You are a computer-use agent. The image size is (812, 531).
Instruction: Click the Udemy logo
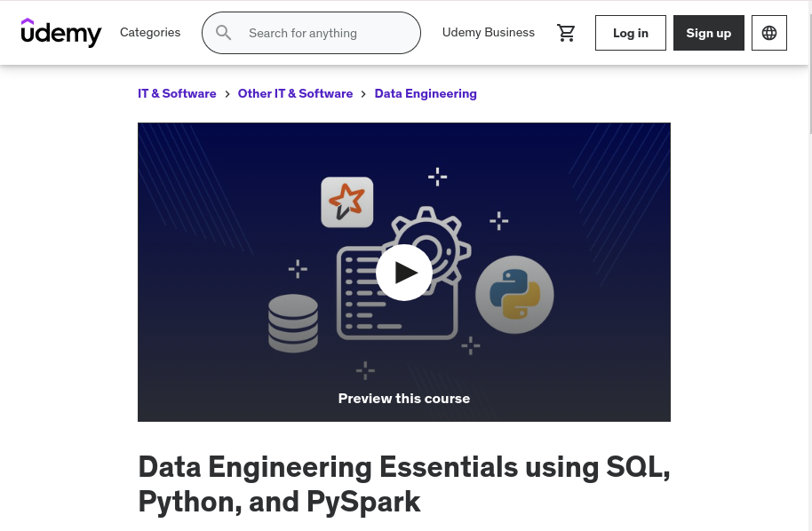pos(61,33)
